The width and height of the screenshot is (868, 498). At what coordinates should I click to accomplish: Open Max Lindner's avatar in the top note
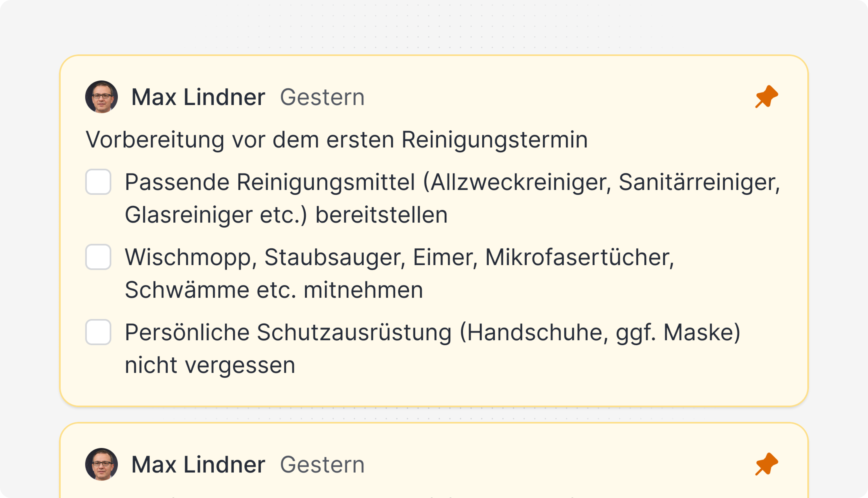[101, 97]
